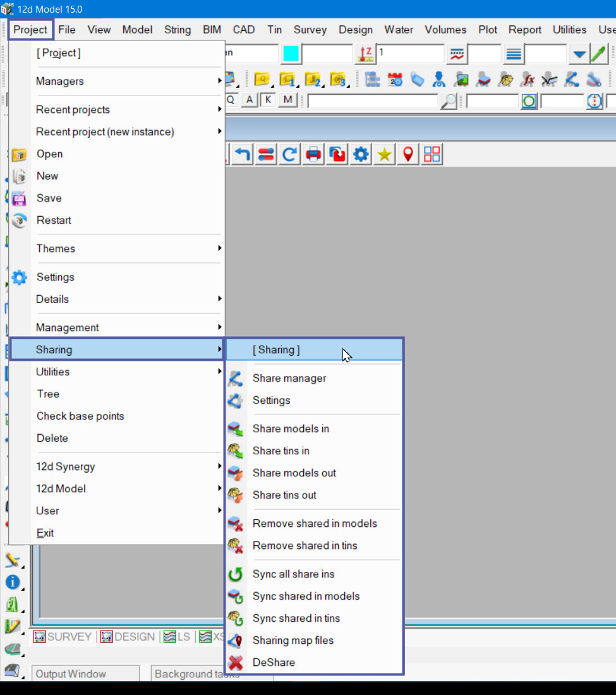Click the yellow star toolbar icon
This screenshot has width=616, height=695.
click(x=384, y=154)
